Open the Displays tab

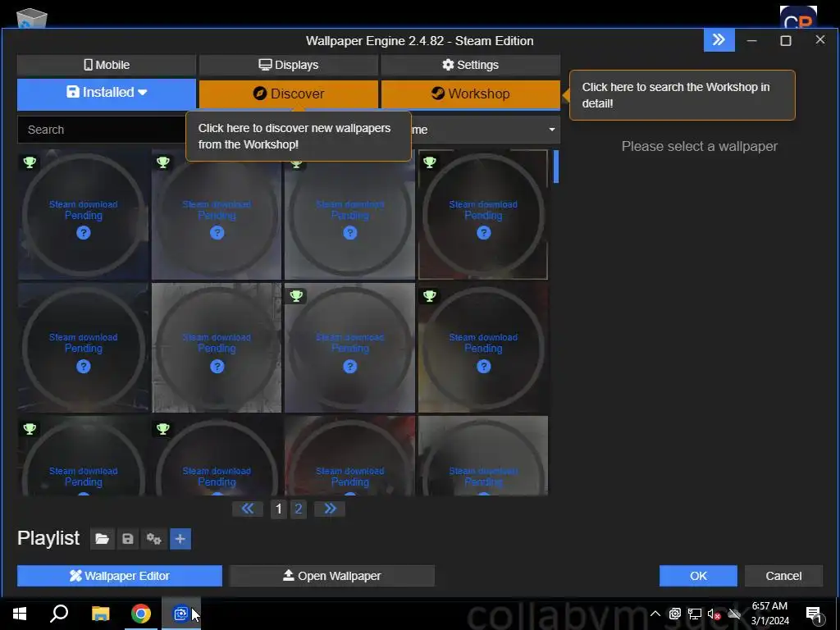pos(288,65)
